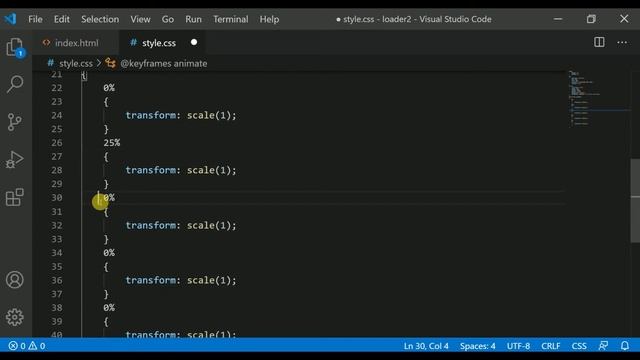Image resolution: width=640 pixels, height=360 pixels.
Task: Click transform: scale(1) on line 32
Action: click(x=181, y=225)
